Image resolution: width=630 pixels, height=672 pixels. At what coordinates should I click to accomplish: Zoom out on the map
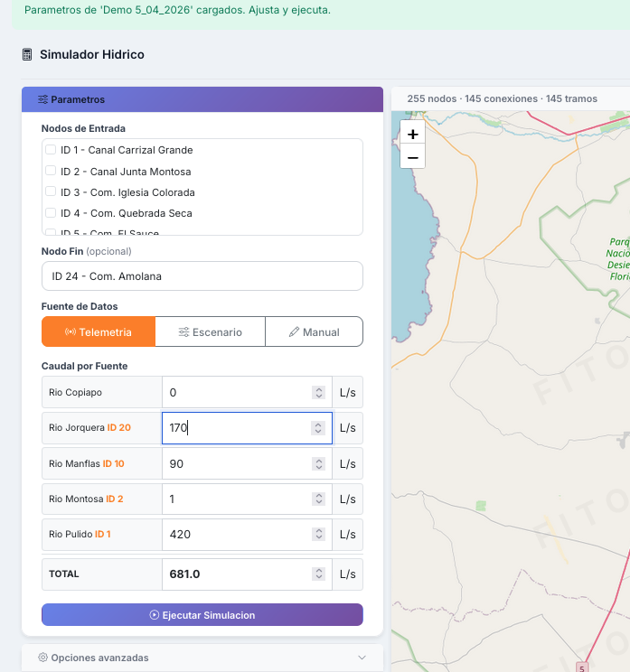[412, 157]
